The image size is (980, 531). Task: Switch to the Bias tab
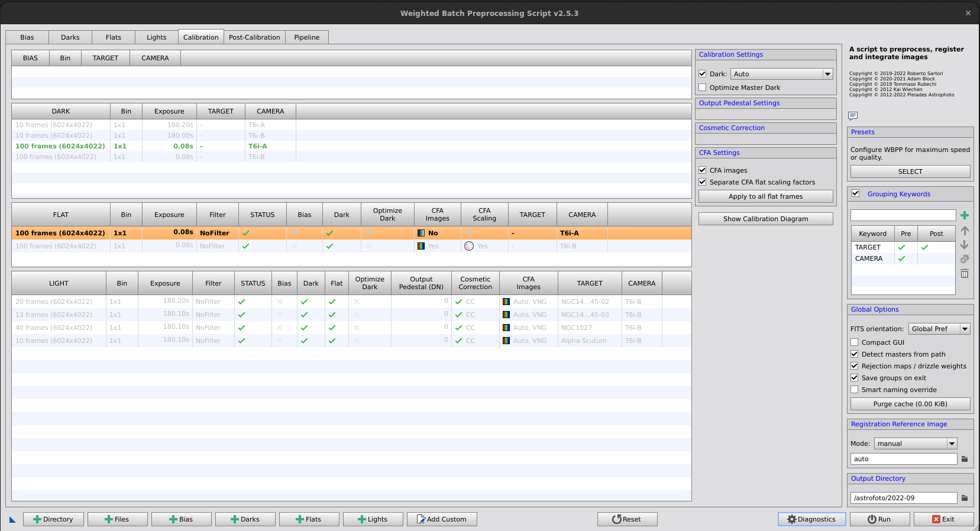pyautogui.click(x=27, y=37)
